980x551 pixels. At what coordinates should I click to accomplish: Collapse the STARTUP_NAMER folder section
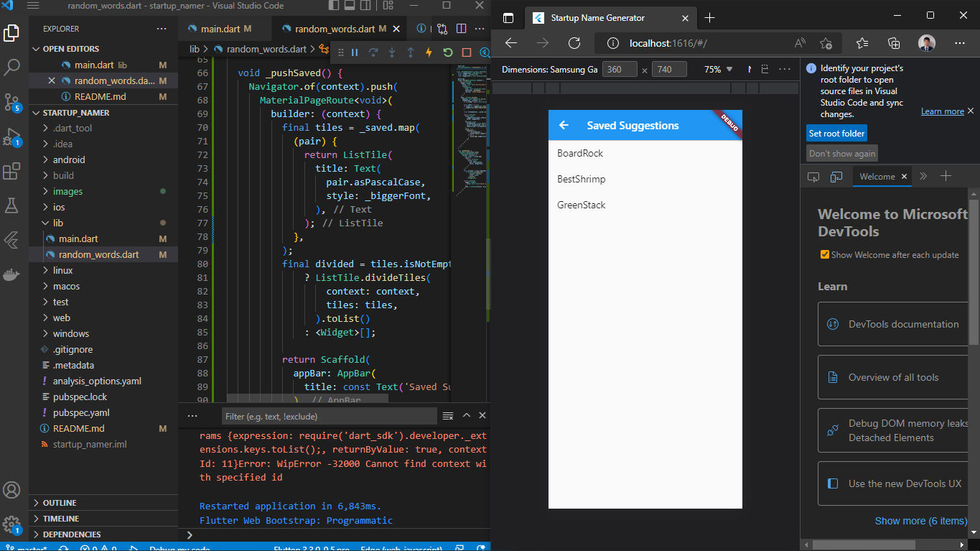pyautogui.click(x=103, y=113)
